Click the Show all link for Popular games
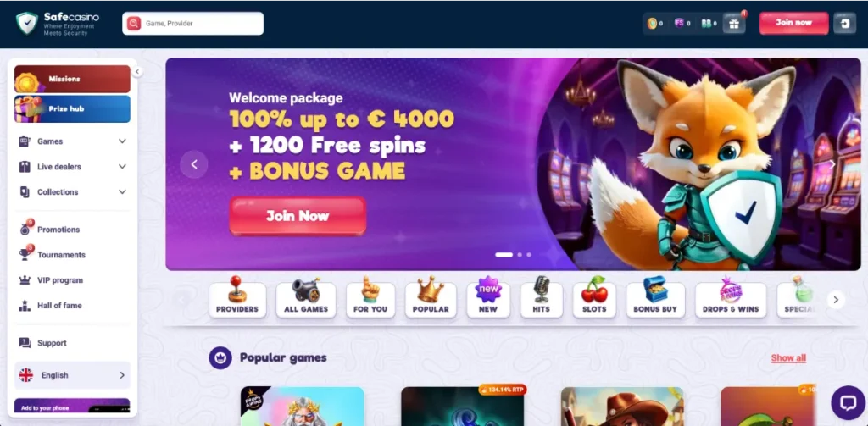 (788, 358)
